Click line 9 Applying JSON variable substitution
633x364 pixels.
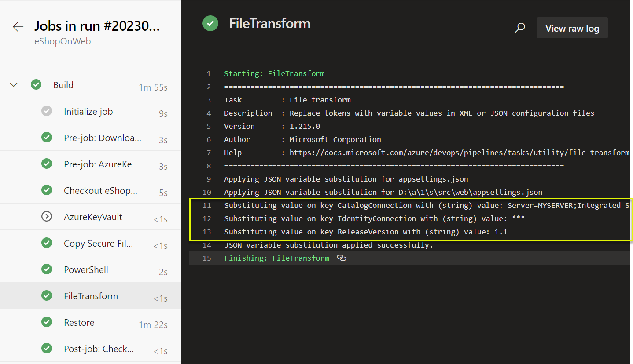click(x=346, y=179)
